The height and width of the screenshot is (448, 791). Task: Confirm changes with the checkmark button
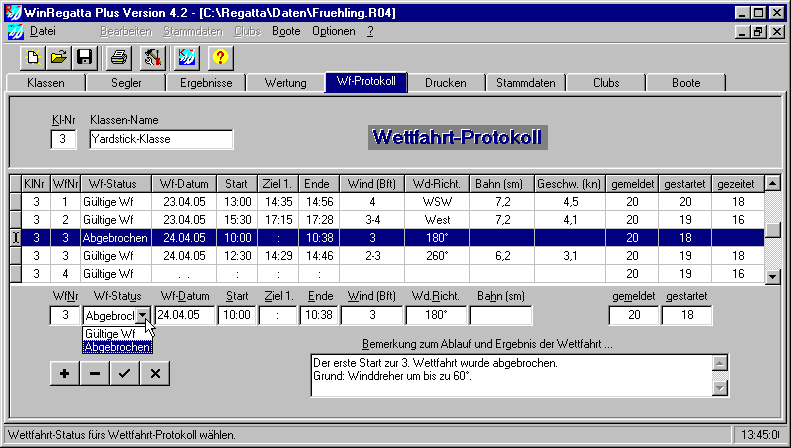pyautogui.click(x=124, y=373)
